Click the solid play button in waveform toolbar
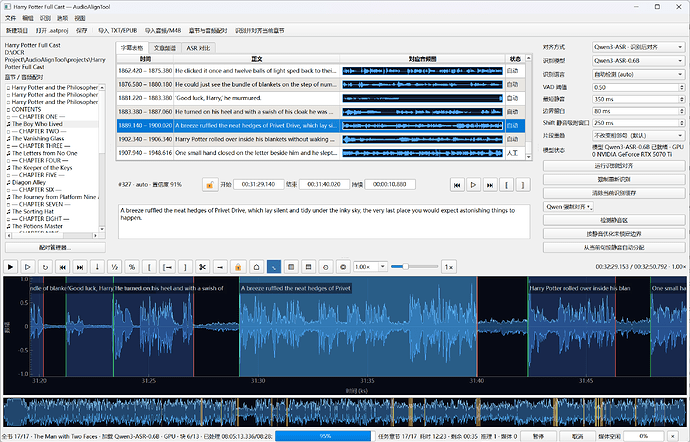The height and width of the screenshot is (442, 690). pyautogui.click(x=11, y=267)
